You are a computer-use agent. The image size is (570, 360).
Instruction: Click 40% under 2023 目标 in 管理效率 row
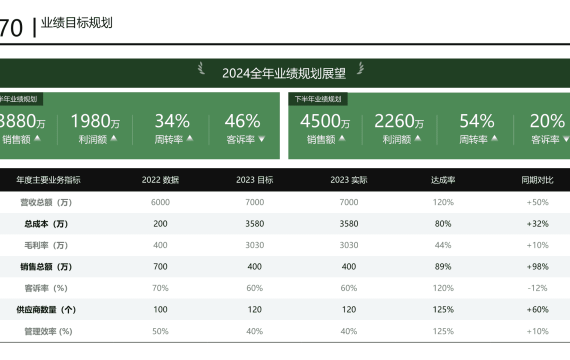(254, 331)
